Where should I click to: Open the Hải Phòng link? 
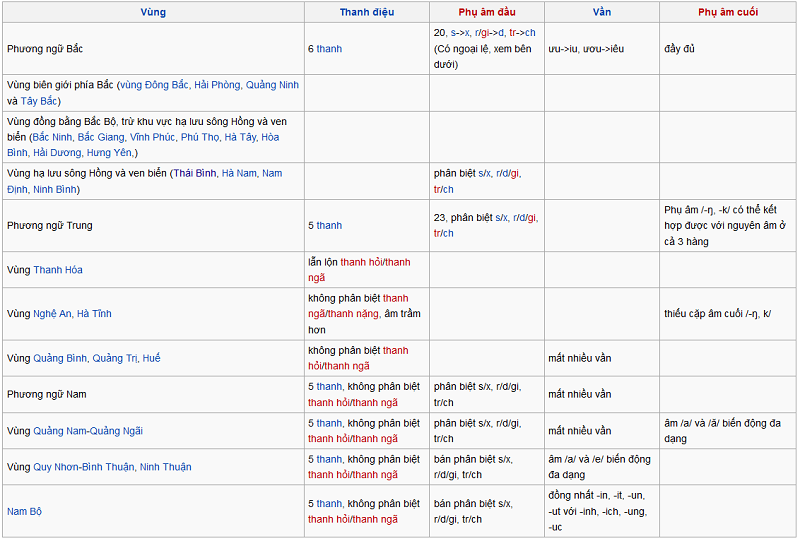pos(217,85)
